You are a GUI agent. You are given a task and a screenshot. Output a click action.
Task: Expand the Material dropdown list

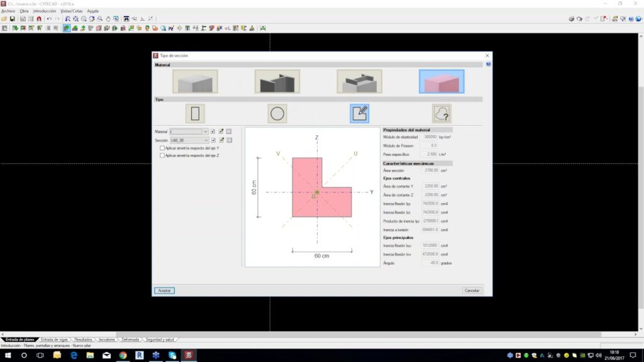click(x=205, y=131)
